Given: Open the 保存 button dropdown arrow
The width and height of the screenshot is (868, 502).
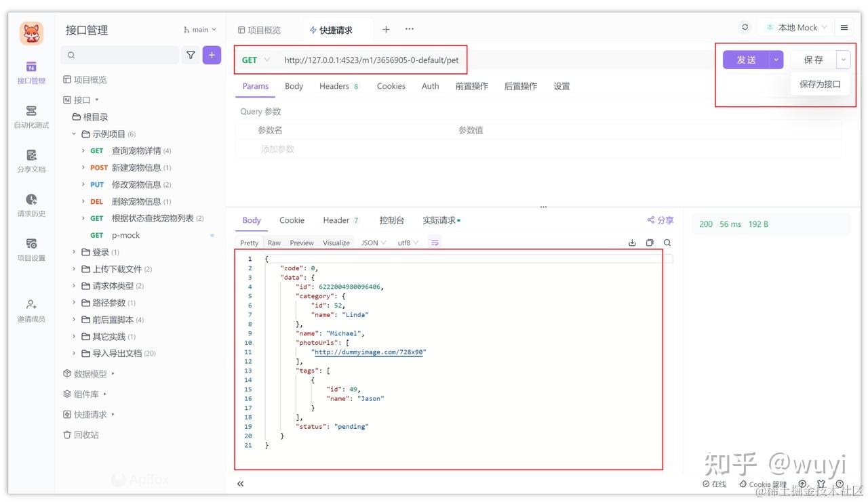Looking at the screenshot, I should pos(843,60).
